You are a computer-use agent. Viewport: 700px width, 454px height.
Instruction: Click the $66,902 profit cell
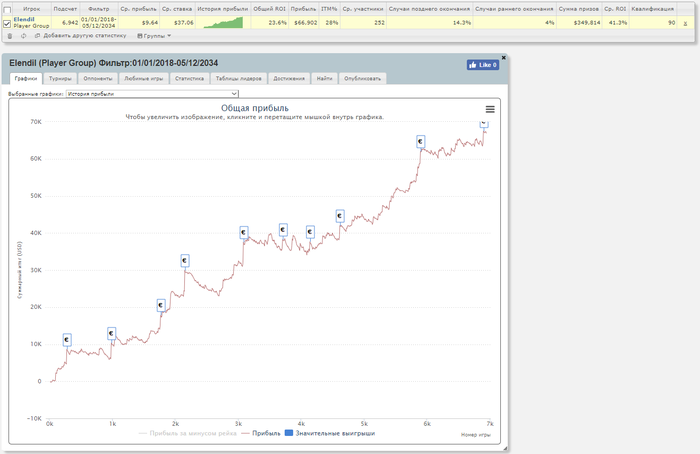pyautogui.click(x=304, y=23)
